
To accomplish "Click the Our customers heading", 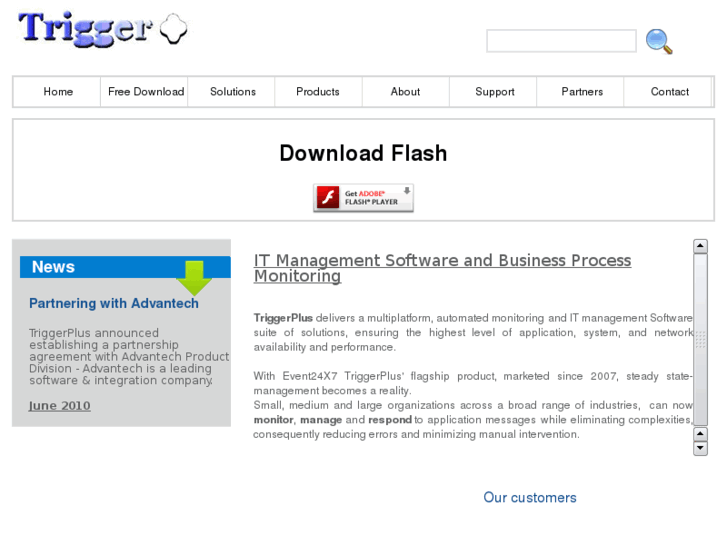I will click(529, 498).
